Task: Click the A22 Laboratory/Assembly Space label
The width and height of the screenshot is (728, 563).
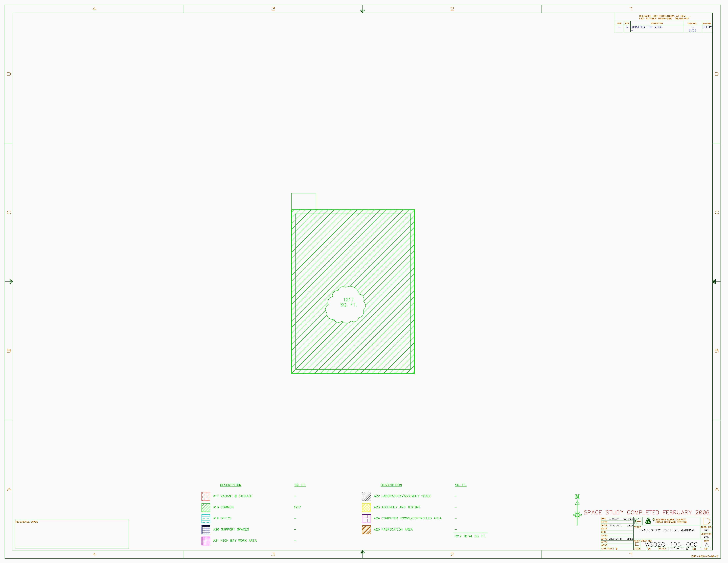Action: [402, 496]
